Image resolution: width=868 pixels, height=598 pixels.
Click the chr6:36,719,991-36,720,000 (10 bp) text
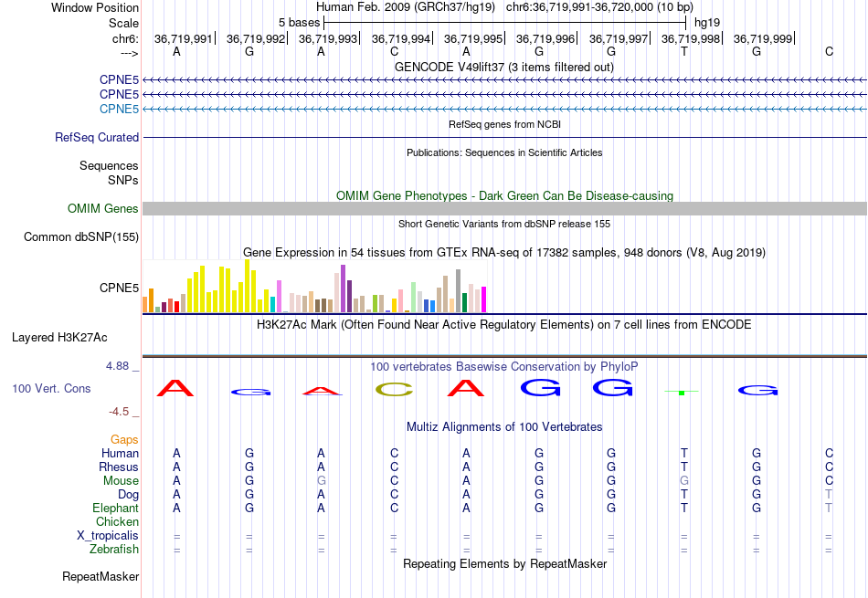pos(599,7)
